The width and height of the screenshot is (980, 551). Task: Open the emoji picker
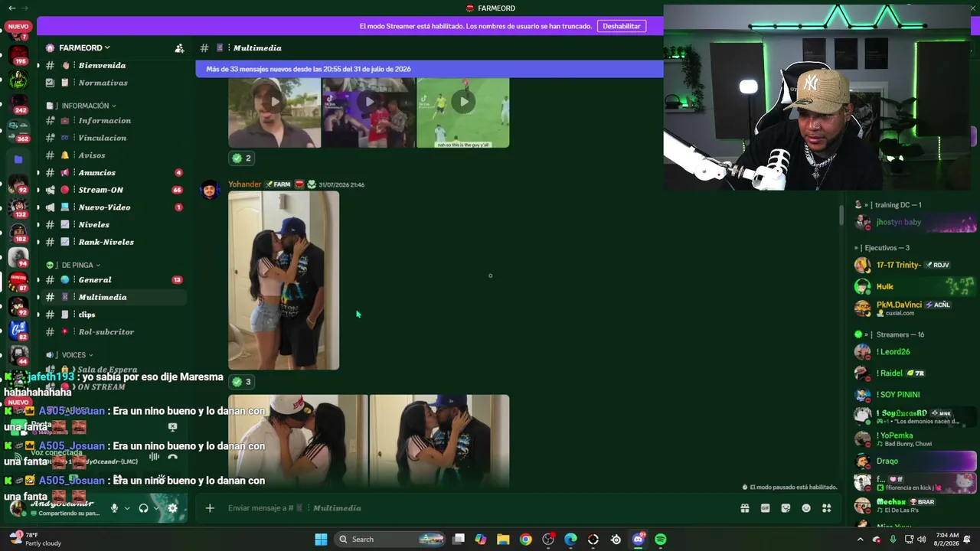pos(806,508)
